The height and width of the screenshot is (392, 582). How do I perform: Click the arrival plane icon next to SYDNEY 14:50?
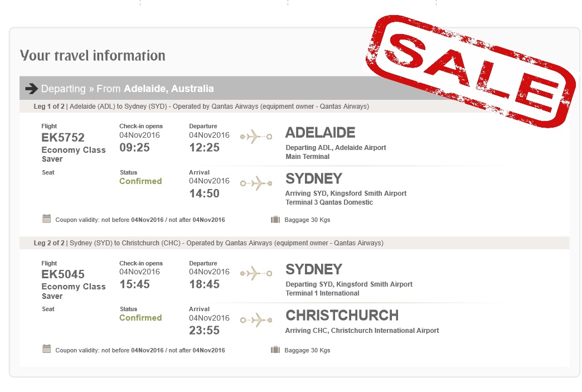click(256, 183)
